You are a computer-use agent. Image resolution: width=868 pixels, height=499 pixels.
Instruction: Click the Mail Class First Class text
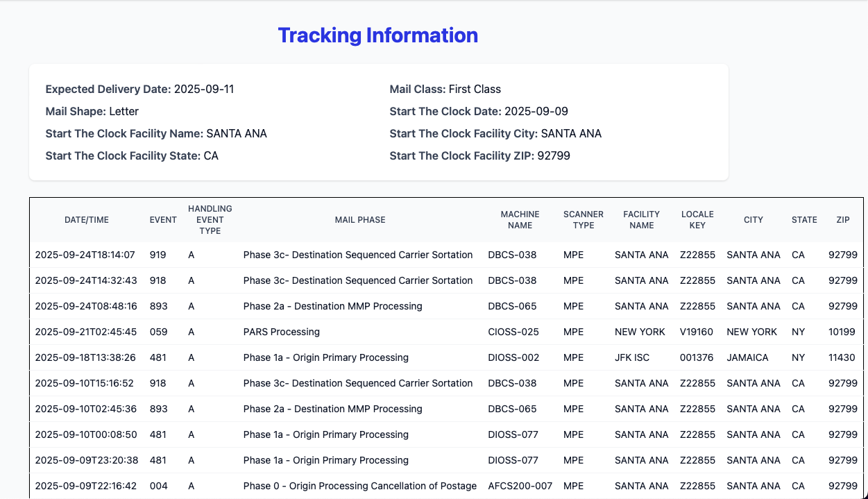click(445, 89)
